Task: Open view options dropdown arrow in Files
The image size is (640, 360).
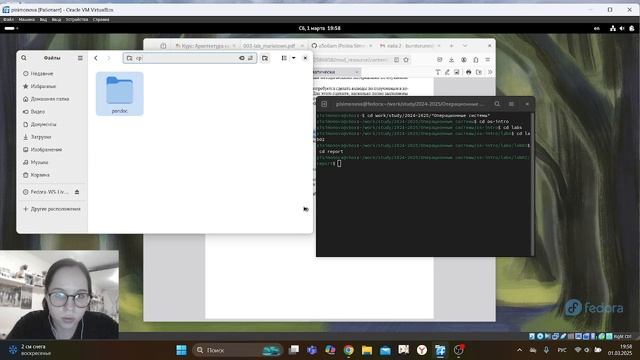Action: coord(293,58)
